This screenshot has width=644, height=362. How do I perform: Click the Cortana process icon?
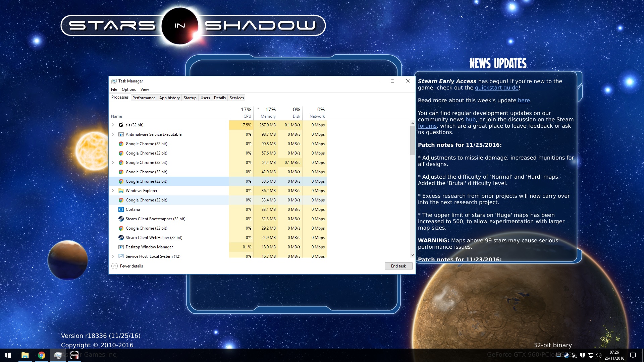point(121,209)
